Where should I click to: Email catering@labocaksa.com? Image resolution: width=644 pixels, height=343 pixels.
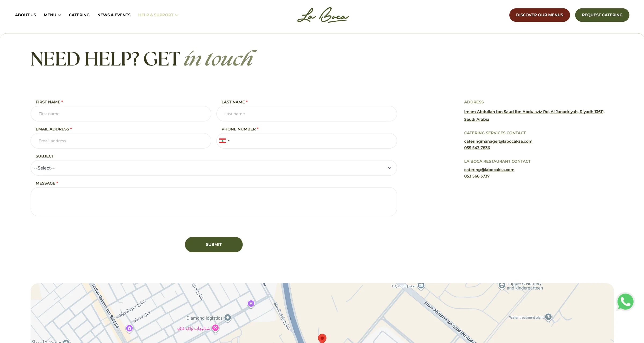click(489, 170)
